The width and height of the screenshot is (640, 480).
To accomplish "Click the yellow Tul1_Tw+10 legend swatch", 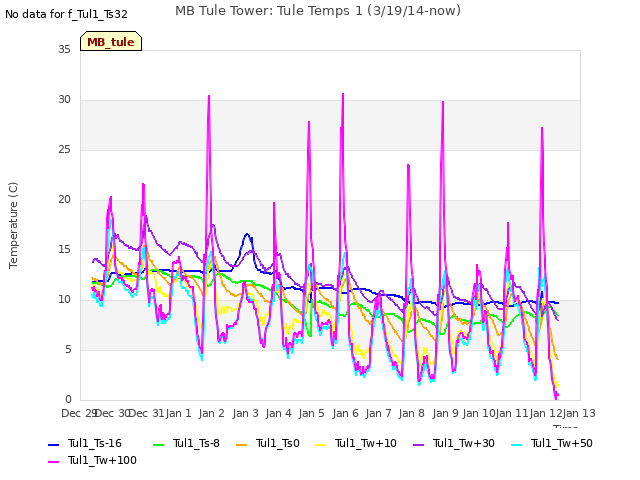I will (x=321, y=444).
